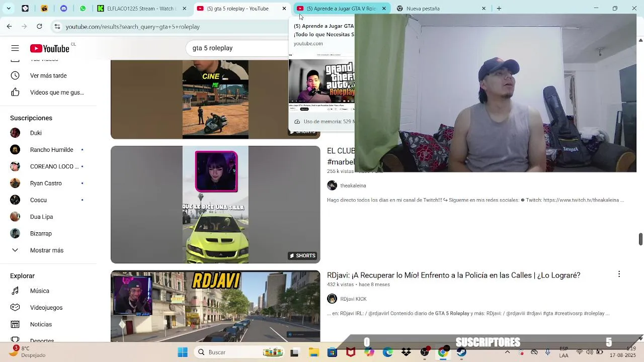
Task: Click the page vertical scrollbar thumb
Action: click(640, 239)
